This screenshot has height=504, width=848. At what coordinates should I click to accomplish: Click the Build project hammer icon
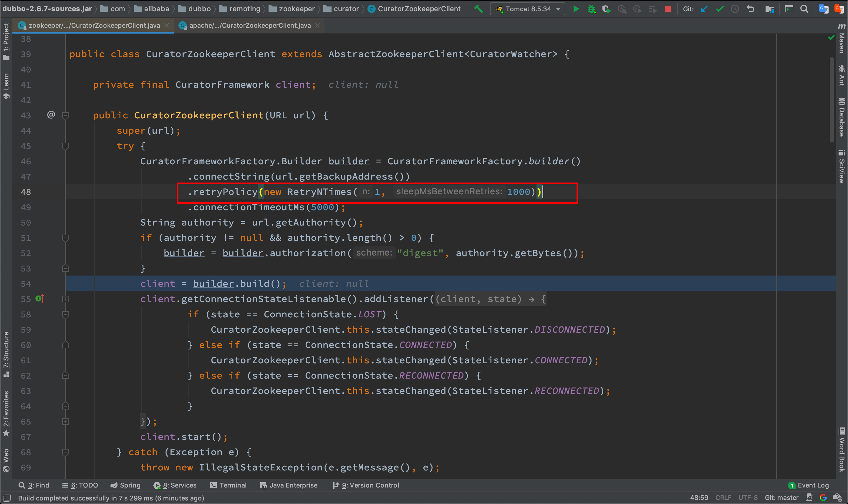click(x=478, y=9)
